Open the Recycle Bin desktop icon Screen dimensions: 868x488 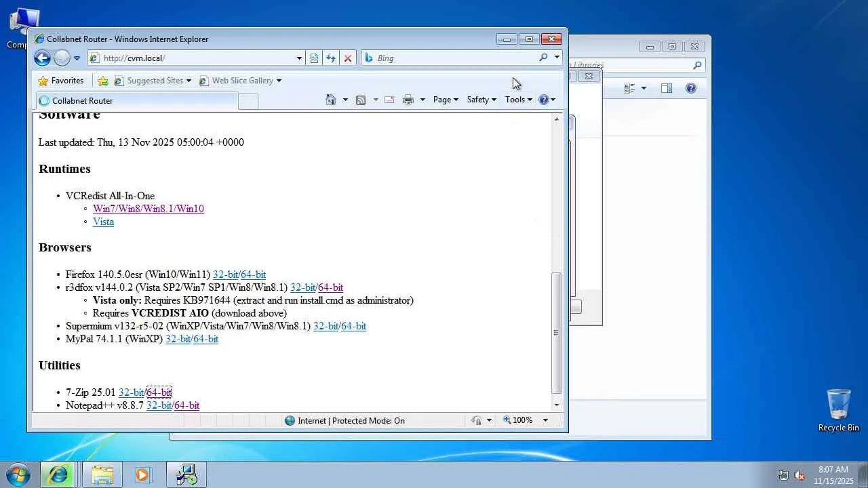(839, 410)
